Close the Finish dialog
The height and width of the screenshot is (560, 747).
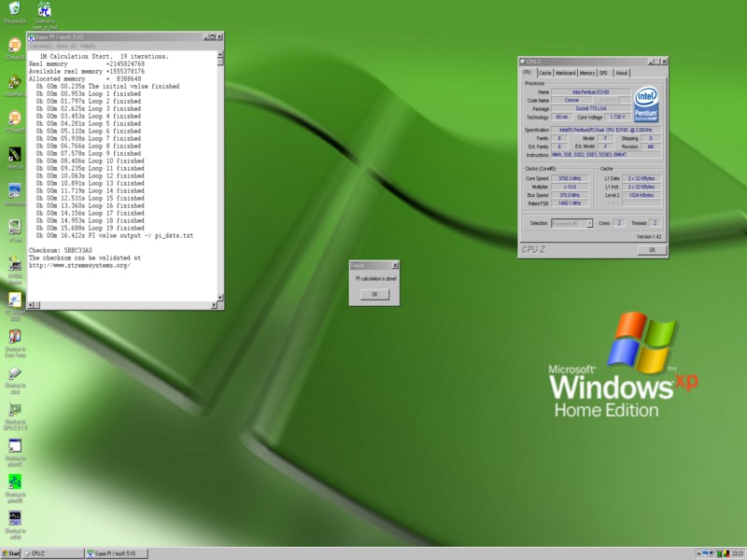(x=395, y=265)
